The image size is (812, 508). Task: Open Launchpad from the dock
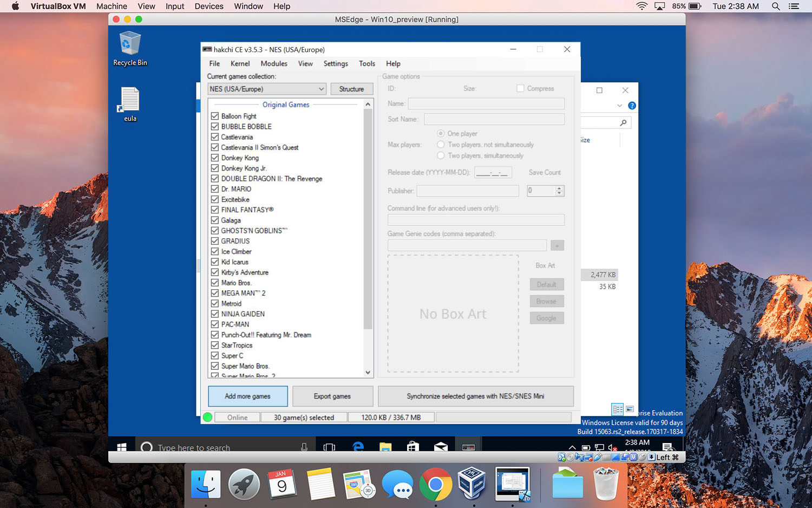pyautogui.click(x=244, y=484)
